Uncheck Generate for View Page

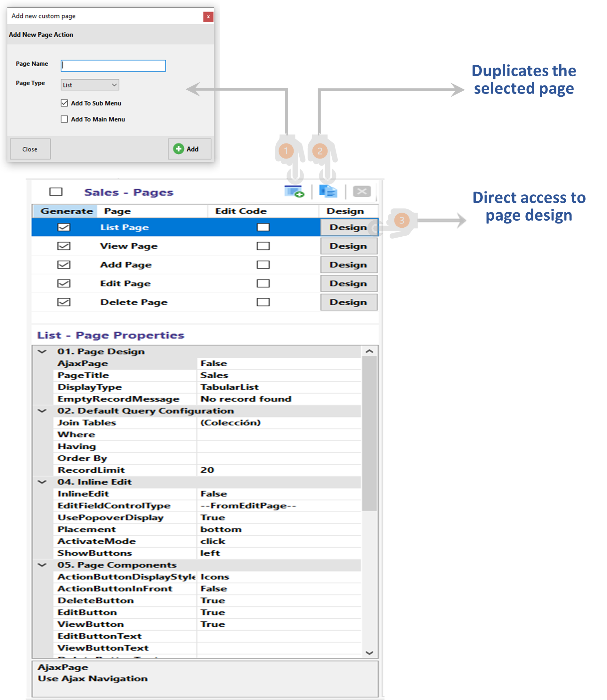[x=64, y=246]
